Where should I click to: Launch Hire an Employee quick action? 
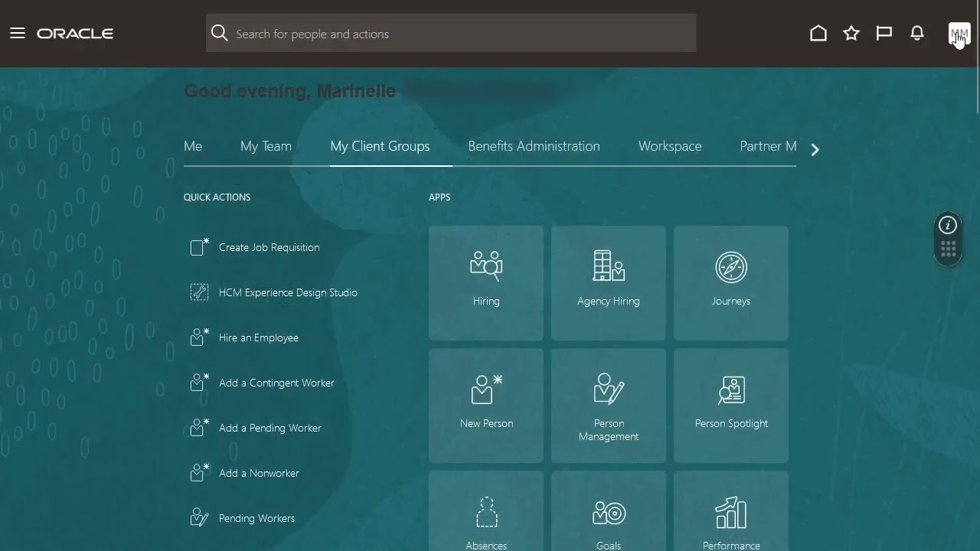(259, 337)
